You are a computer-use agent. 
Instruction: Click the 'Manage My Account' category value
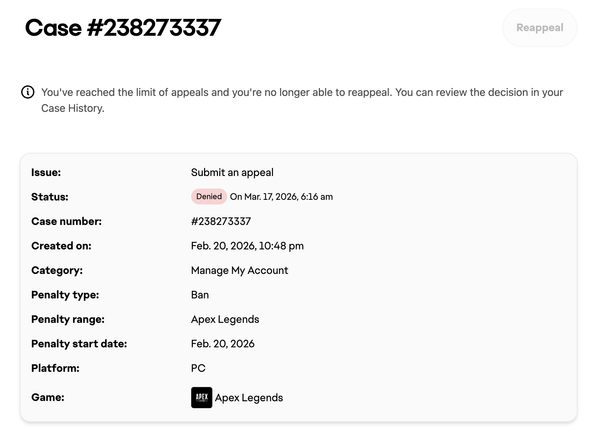pos(239,270)
